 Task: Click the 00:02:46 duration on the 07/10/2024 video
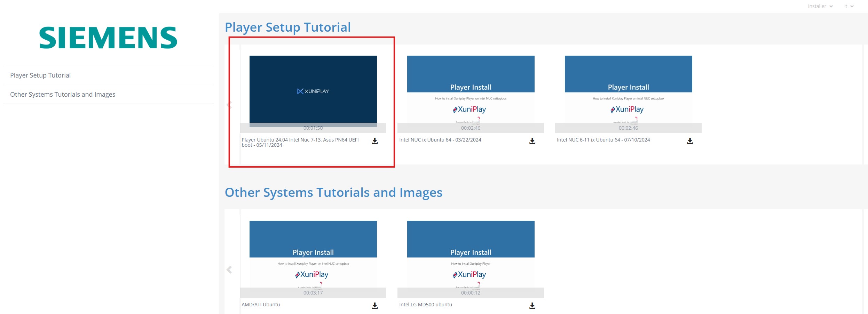[628, 128]
